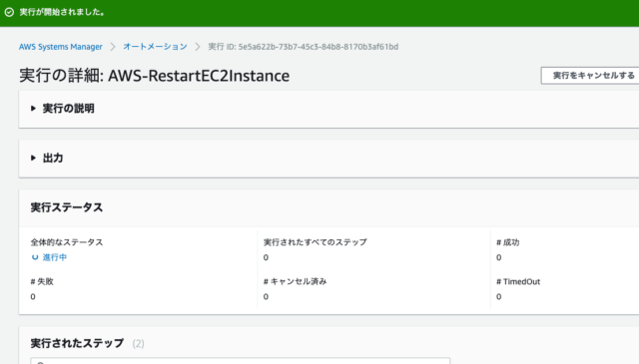Viewport: 639px width, 364px height.
Task: Click chevron separator after AWS Systems Manager
Action: [113, 47]
